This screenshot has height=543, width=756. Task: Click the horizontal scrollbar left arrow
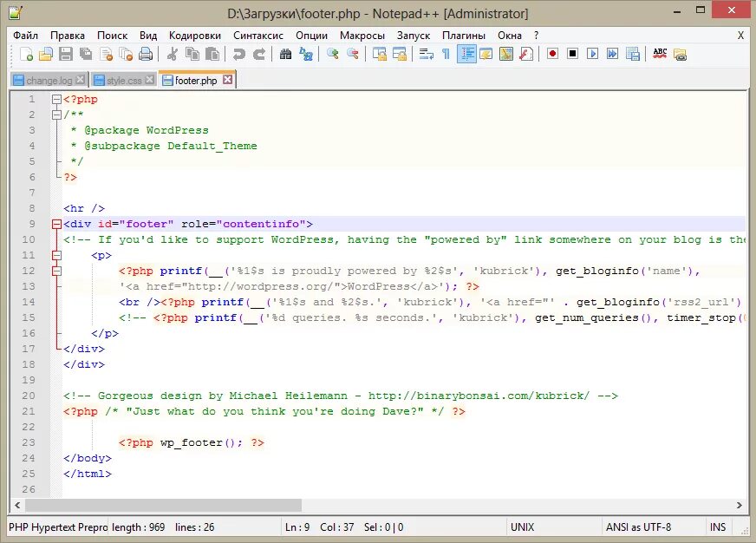[x=17, y=506]
